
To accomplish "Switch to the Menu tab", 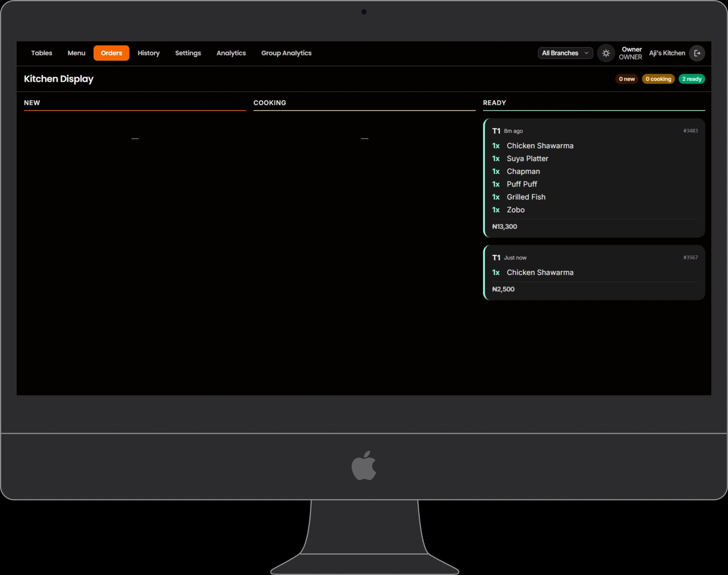I will pos(76,53).
